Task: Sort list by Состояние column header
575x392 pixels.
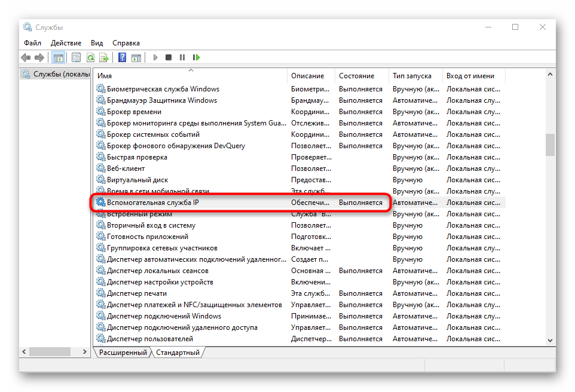Action: coord(356,76)
